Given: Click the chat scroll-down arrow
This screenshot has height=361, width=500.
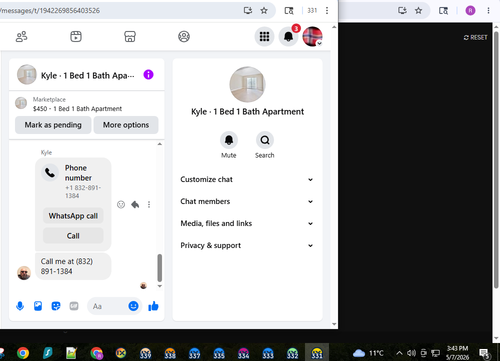Looking at the screenshot, I should pyautogui.click(x=160, y=286).
